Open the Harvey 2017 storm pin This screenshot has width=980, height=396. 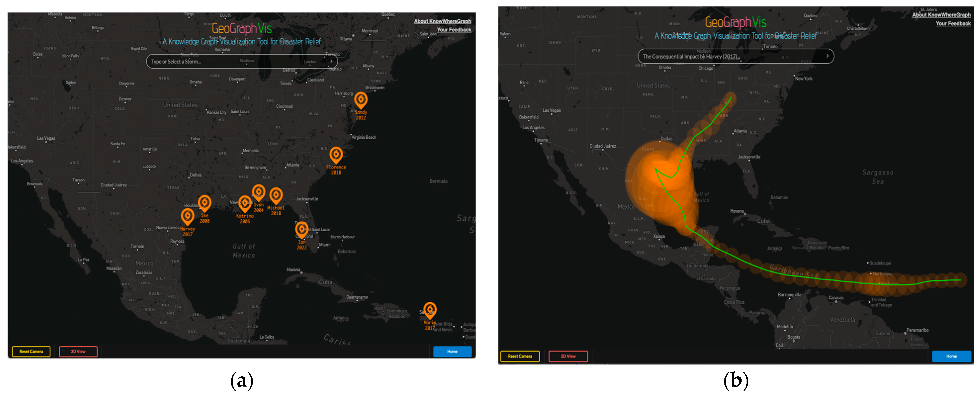coord(187,216)
